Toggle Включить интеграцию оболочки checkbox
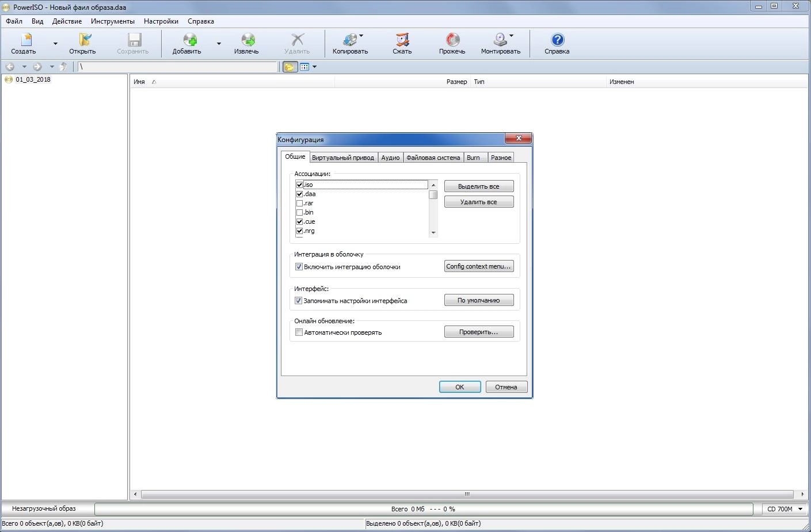 point(299,267)
